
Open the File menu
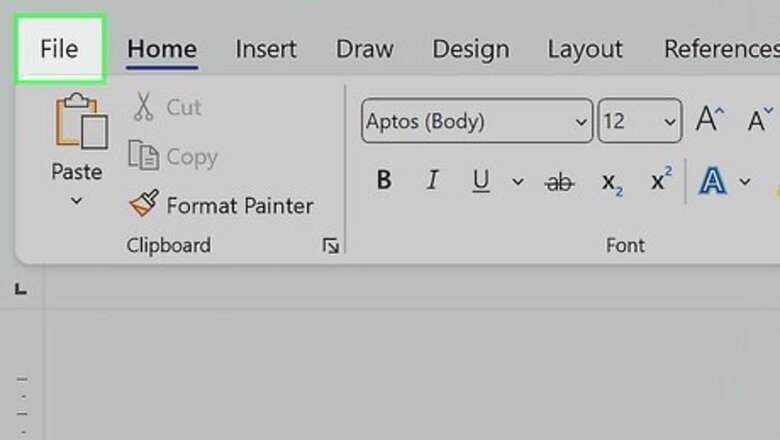59,48
